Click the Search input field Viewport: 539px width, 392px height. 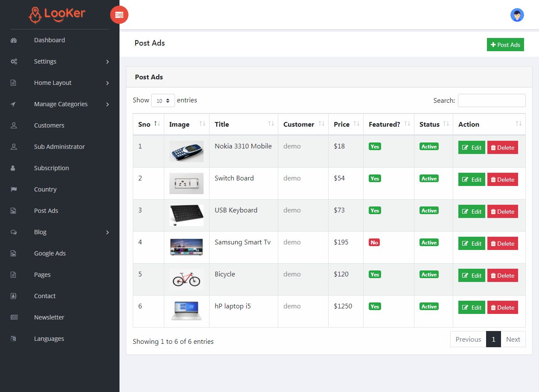pos(492,101)
